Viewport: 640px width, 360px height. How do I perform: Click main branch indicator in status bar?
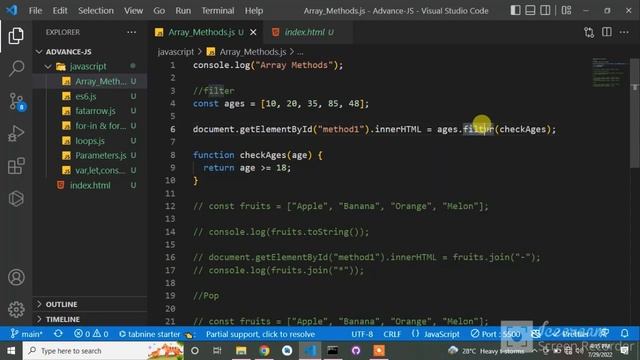[27, 334]
